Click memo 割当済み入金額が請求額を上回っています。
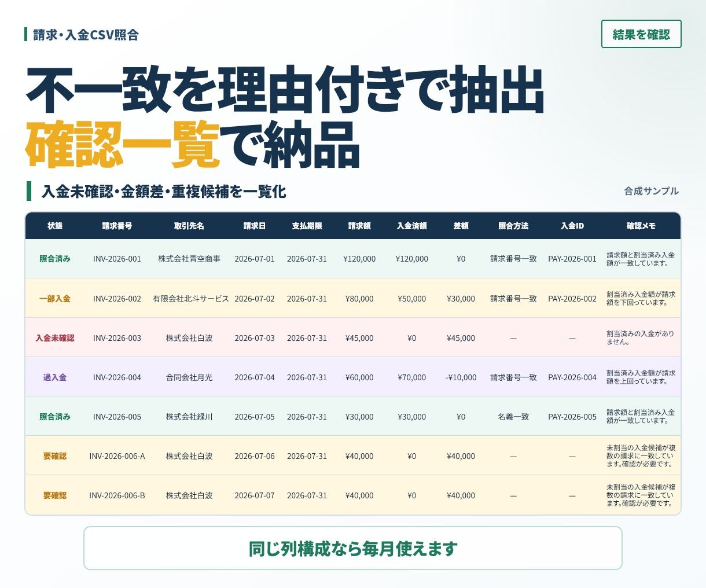 [x=641, y=377]
